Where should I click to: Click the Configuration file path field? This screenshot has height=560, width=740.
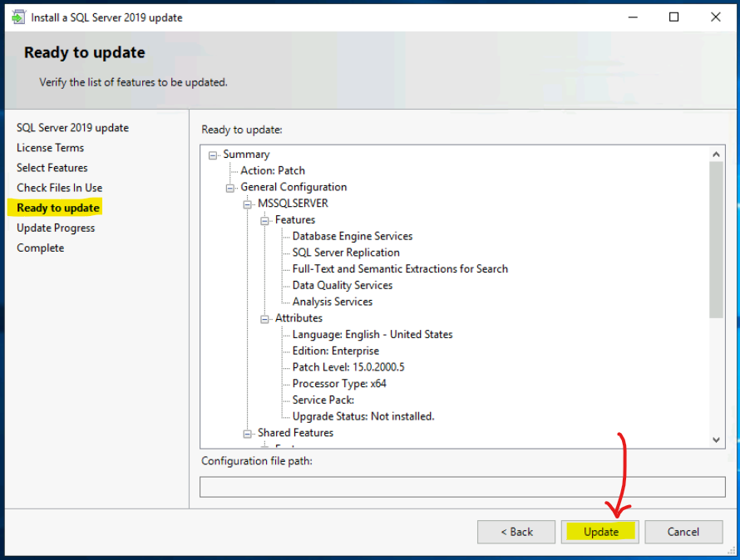point(462,487)
